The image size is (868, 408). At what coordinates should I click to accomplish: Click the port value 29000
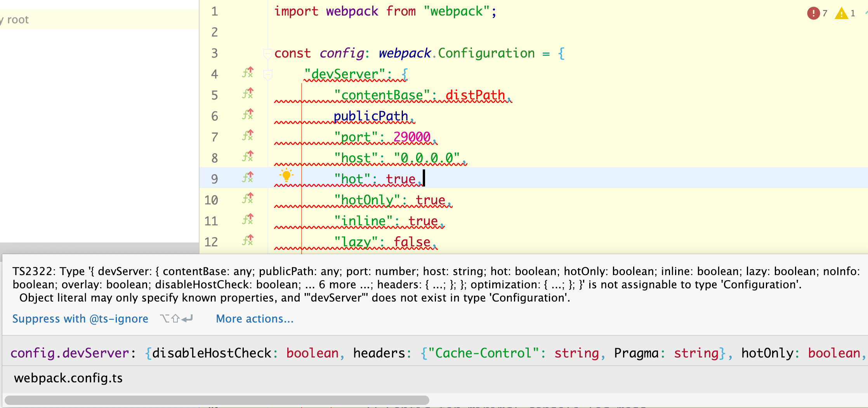click(x=411, y=137)
